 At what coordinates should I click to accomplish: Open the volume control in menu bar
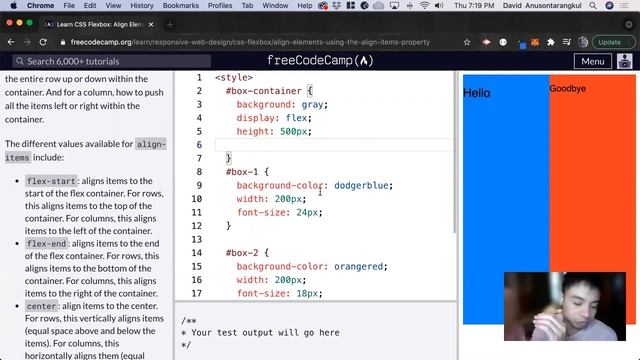(x=439, y=5)
